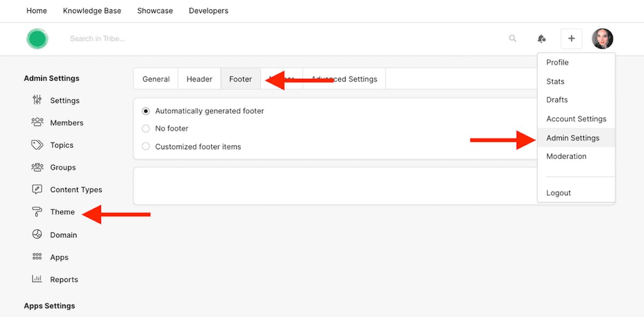Open Theme in the admin sidebar
Image resolution: width=644 pixels, height=317 pixels.
pyautogui.click(x=62, y=212)
